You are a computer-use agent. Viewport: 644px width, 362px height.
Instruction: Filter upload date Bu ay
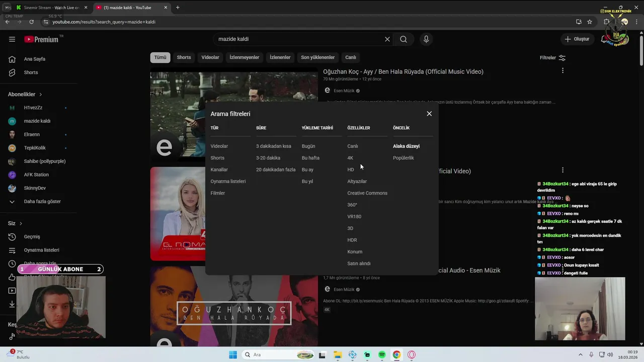307,170
